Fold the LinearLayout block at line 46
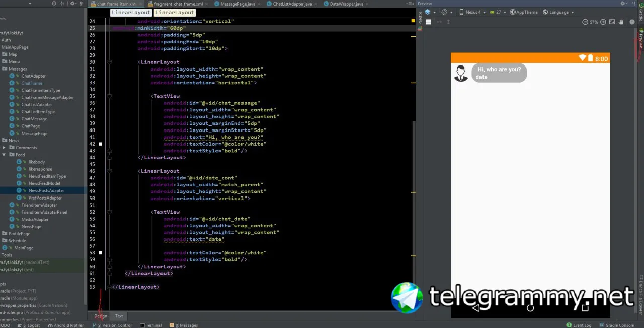 coord(109,171)
